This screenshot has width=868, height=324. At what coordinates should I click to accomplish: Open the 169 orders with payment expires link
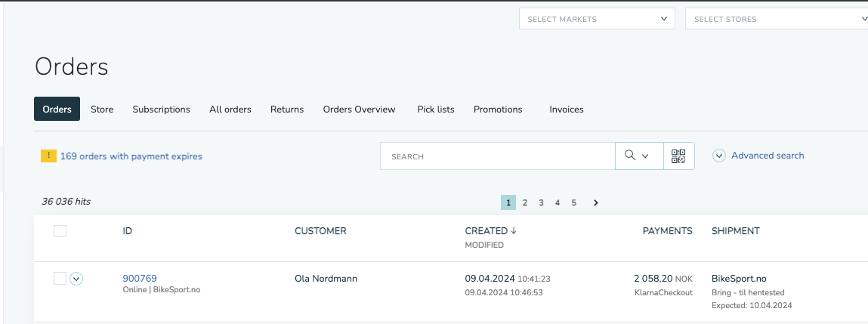[131, 156]
